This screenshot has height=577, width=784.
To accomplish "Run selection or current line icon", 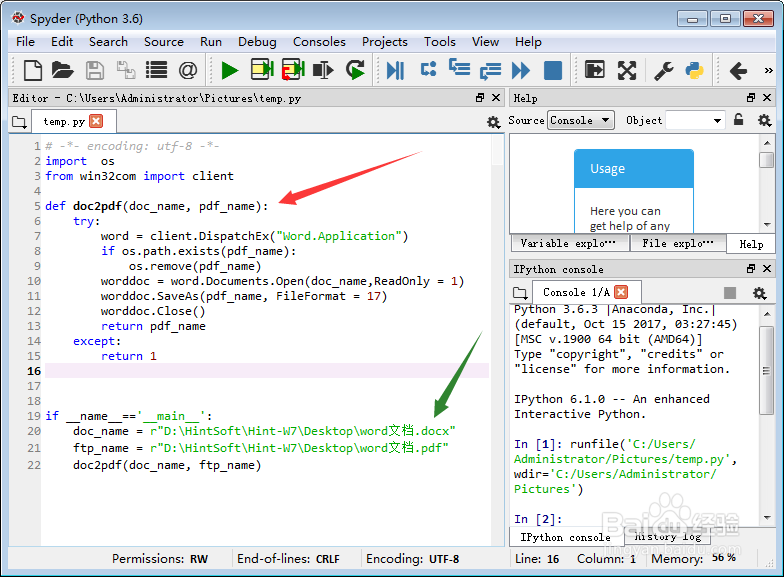I will [323, 70].
